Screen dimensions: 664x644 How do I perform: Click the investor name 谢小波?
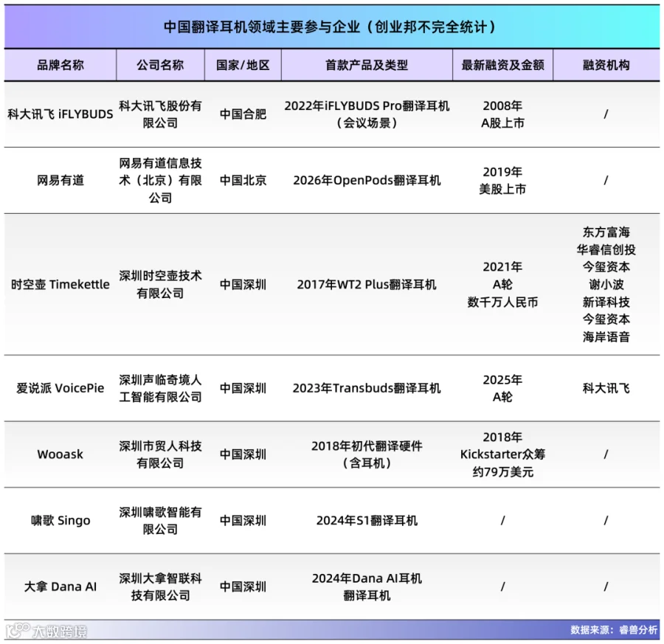point(606,285)
